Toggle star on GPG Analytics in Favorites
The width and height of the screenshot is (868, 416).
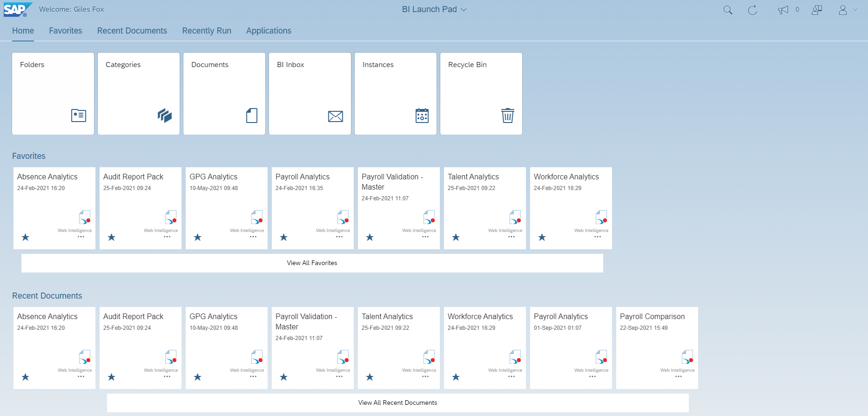coord(198,238)
